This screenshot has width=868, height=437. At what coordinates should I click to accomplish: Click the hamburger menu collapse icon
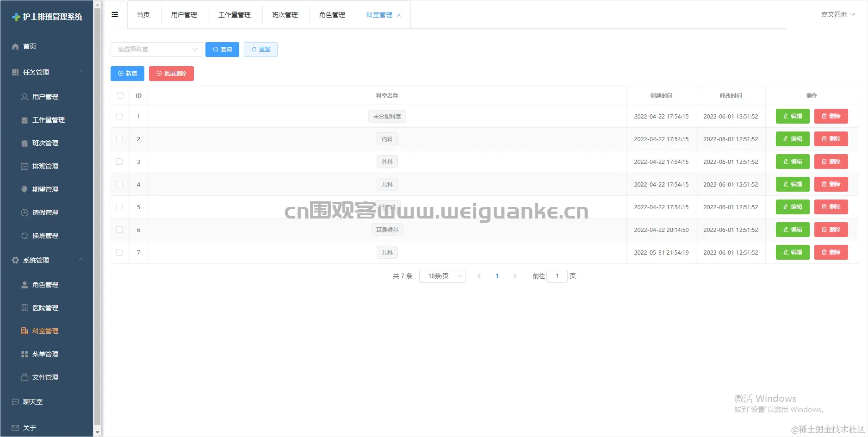pyautogui.click(x=115, y=15)
